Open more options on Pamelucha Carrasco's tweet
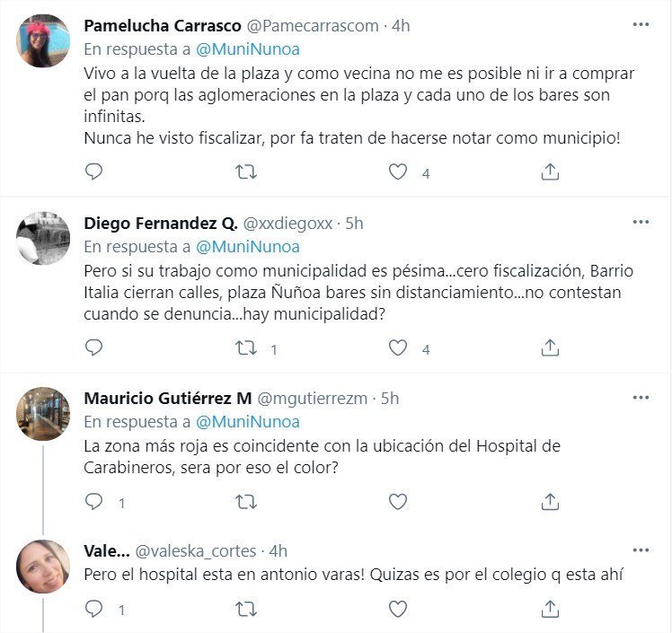 [640, 25]
